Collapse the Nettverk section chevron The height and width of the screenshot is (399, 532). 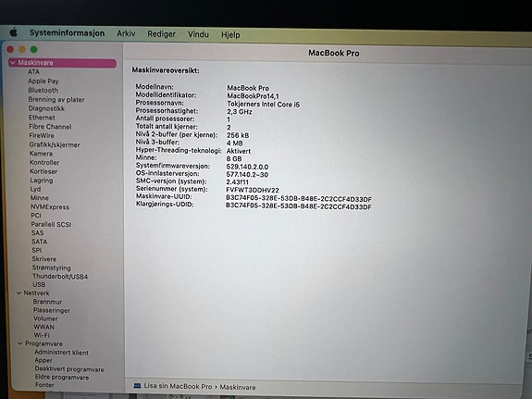[19, 293]
